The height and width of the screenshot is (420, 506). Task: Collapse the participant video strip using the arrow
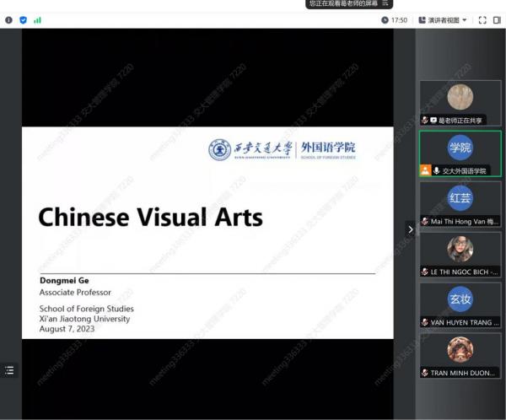411,229
